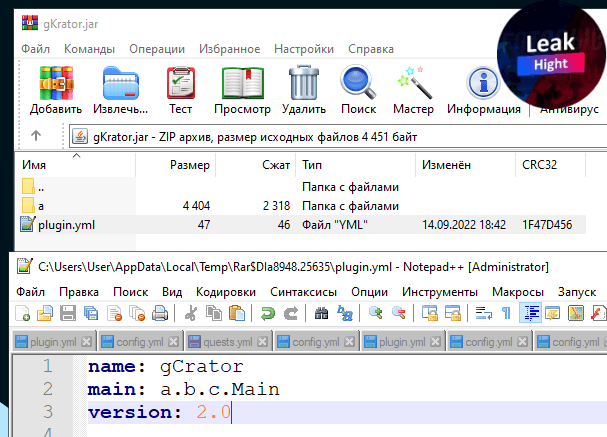Cut selection with the scissors icon
607x437 pixels.
pos(190,313)
